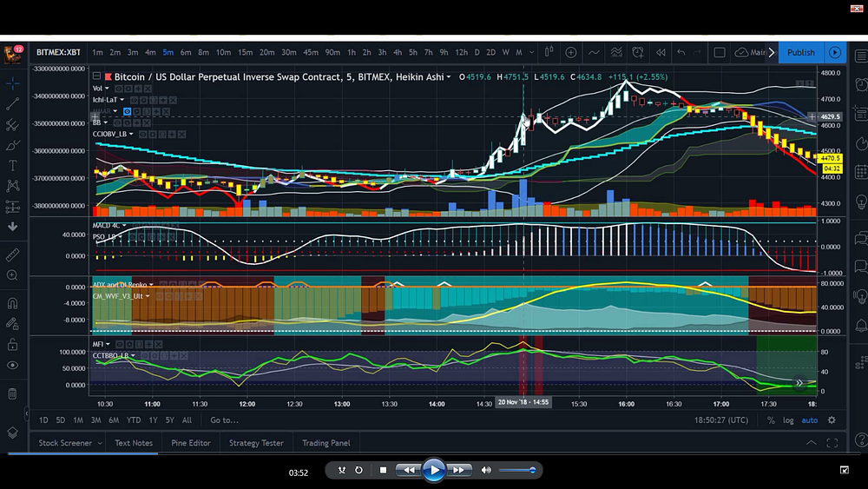Open the chart settings gear icon
This screenshot has width=868, height=489.
832,420
